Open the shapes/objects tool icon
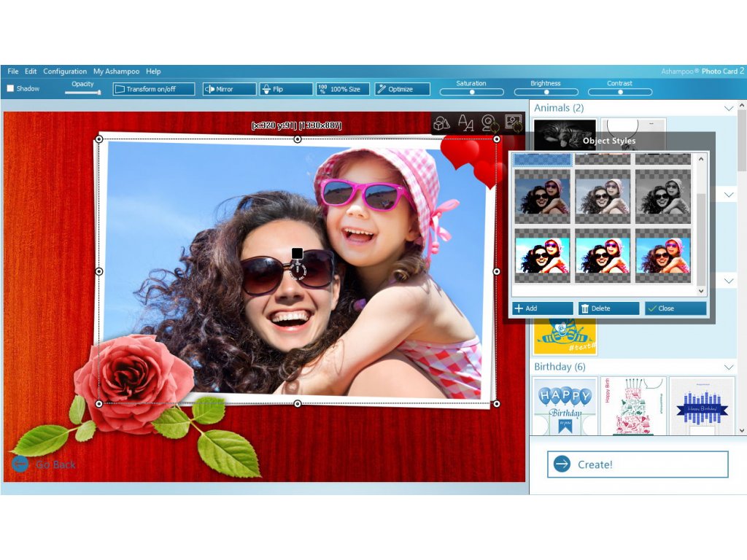The image size is (747, 560). pyautogui.click(x=441, y=123)
